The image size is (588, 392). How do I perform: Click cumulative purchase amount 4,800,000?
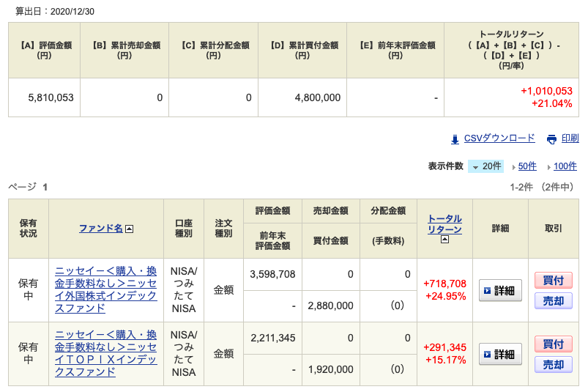318,98
